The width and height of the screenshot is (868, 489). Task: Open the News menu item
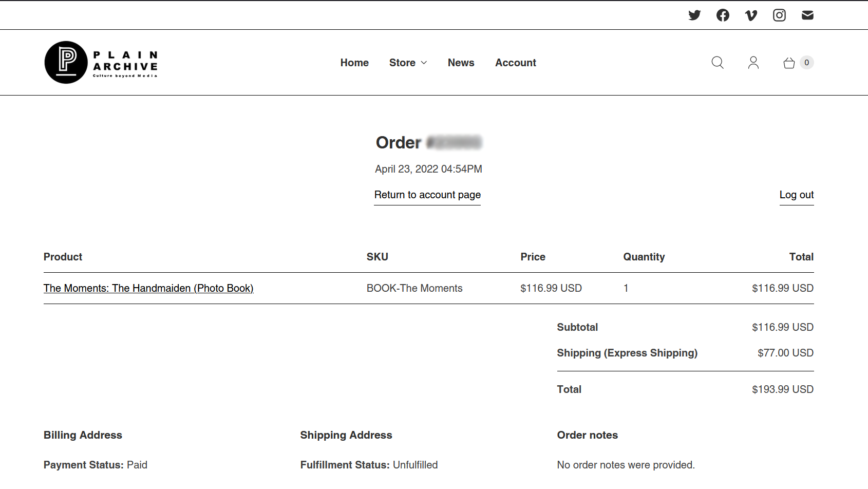click(461, 63)
